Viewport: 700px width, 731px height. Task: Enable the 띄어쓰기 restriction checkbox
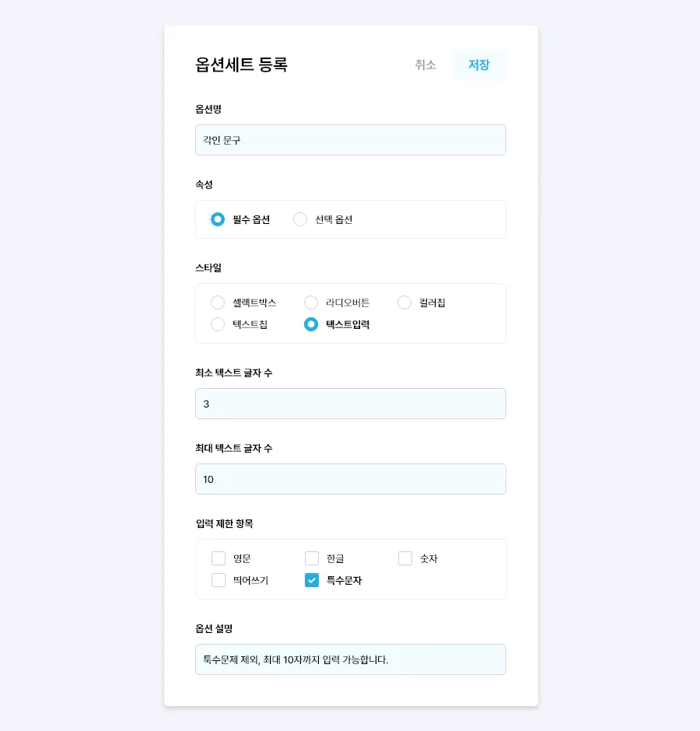point(219,580)
